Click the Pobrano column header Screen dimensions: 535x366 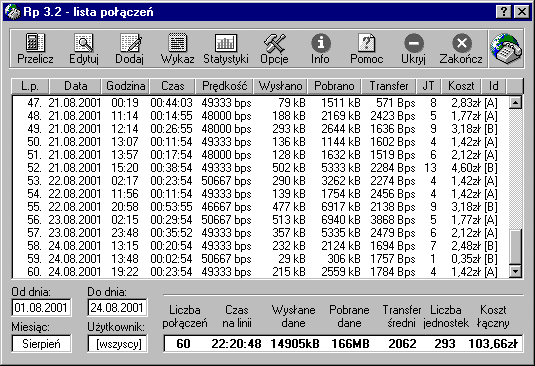coord(334,86)
